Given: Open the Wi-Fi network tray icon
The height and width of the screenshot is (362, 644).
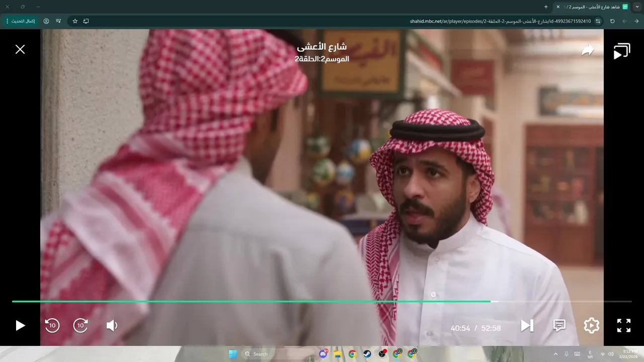Looking at the screenshot, I should coord(602,354).
